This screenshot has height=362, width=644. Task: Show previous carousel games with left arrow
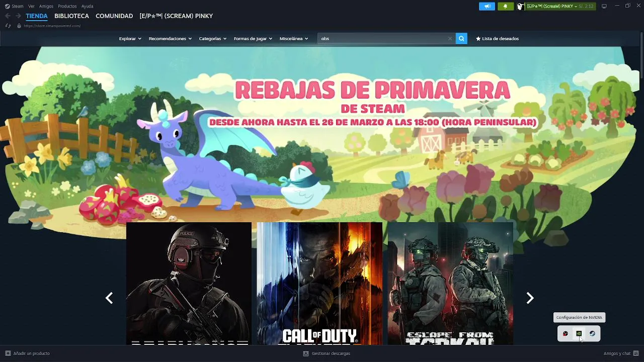coord(109,298)
